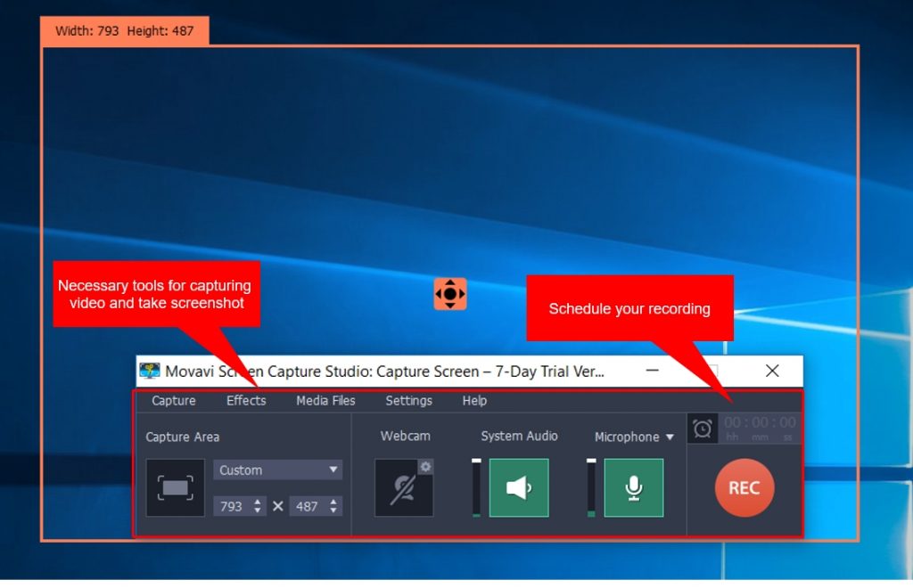The height and width of the screenshot is (588, 913).
Task: Expand the Custom capture size dropdown
Action: click(278, 470)
